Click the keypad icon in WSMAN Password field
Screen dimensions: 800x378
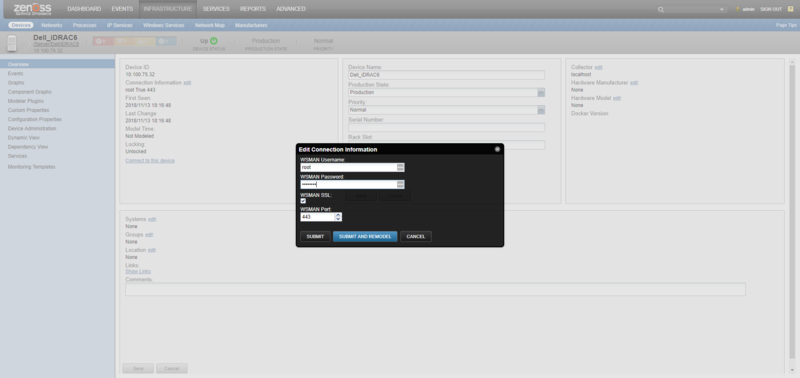[x=401, y=184]
